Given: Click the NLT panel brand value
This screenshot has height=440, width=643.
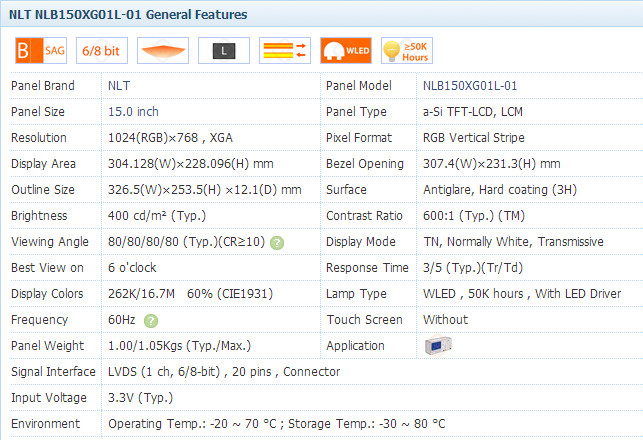Looking at the screenshot, I should tap(119, 86).
